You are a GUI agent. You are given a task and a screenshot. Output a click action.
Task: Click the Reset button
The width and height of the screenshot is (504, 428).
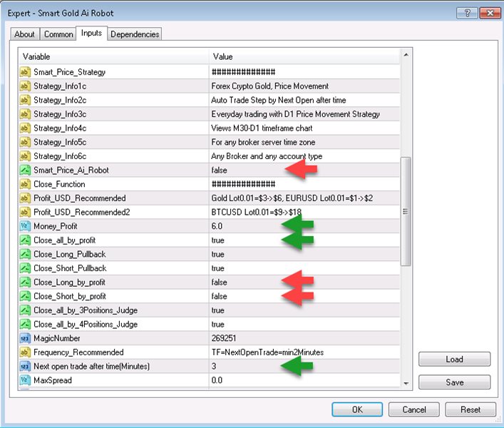point(470,409)
